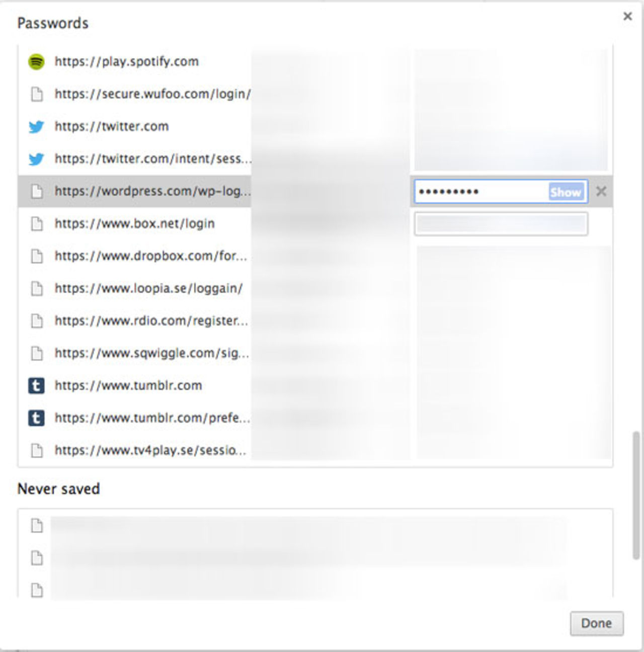
Task: Select the https://www.box.net/login entry
Action: [134, 224]
